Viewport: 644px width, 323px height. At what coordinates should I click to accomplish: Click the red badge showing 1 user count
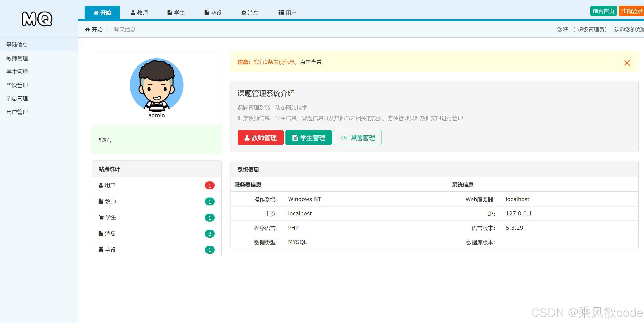[x=210, y=186]
